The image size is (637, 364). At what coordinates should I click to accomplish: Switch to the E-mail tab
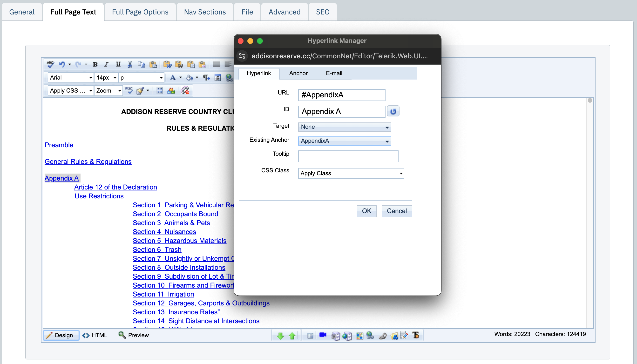333,73
